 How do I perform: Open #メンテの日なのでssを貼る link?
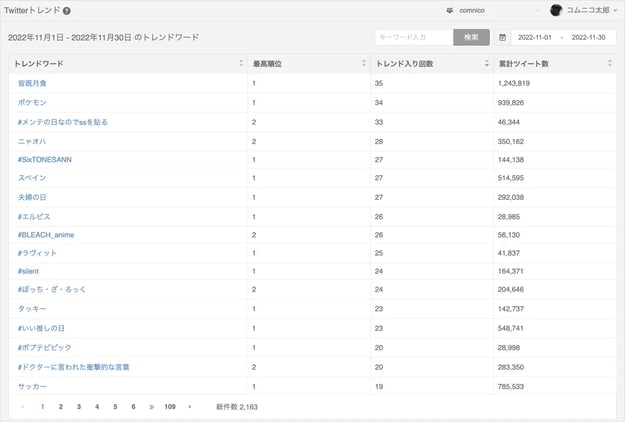(63, 122)
